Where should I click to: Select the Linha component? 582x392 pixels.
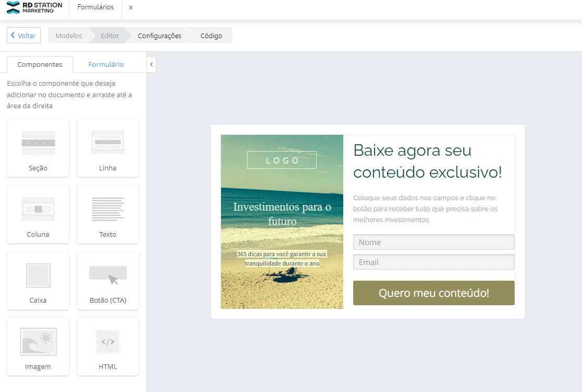coord(108,148)
